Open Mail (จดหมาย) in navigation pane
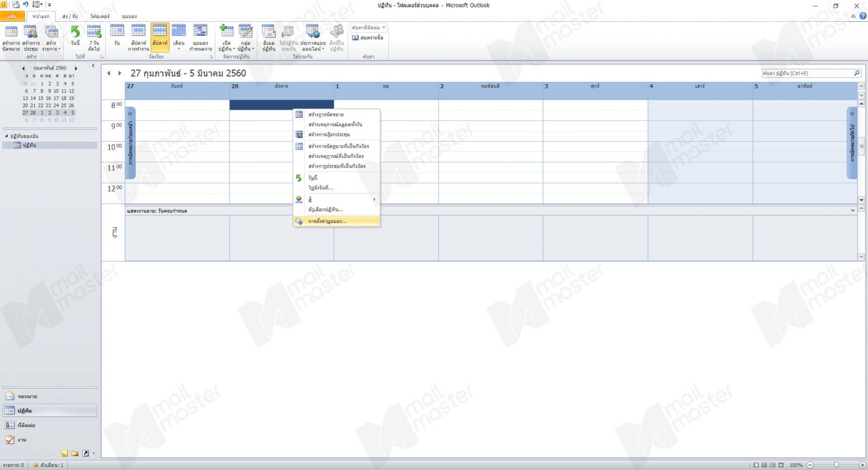The height and width of the screenshot is (470, 868). tap(49, 396)
